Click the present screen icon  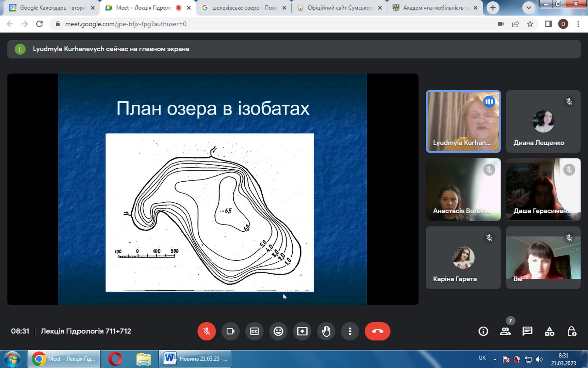pyautogui.click(x=302, y=331)
